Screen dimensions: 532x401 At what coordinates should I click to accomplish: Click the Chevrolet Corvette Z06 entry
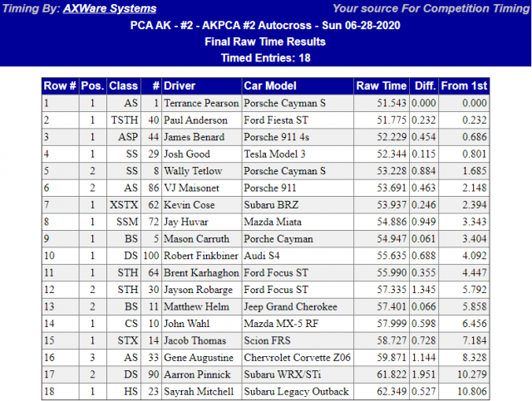click(x=296, y=357)
